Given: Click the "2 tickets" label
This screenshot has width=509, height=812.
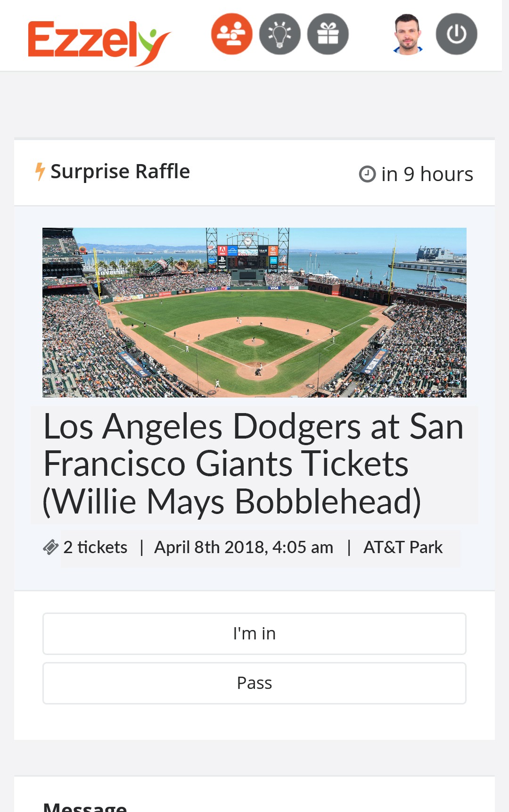Looking at the screenshot, I should point(95,547).
